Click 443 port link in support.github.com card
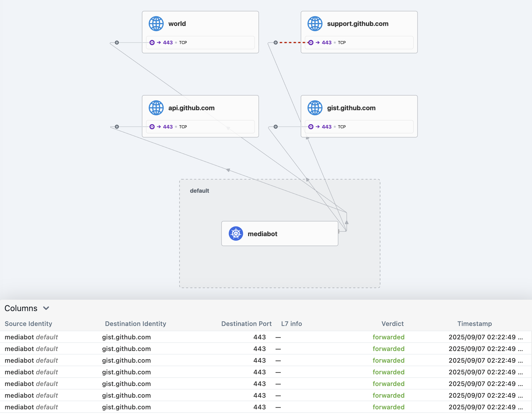Viewport: 532px width, 414px height. click(327, 43)
